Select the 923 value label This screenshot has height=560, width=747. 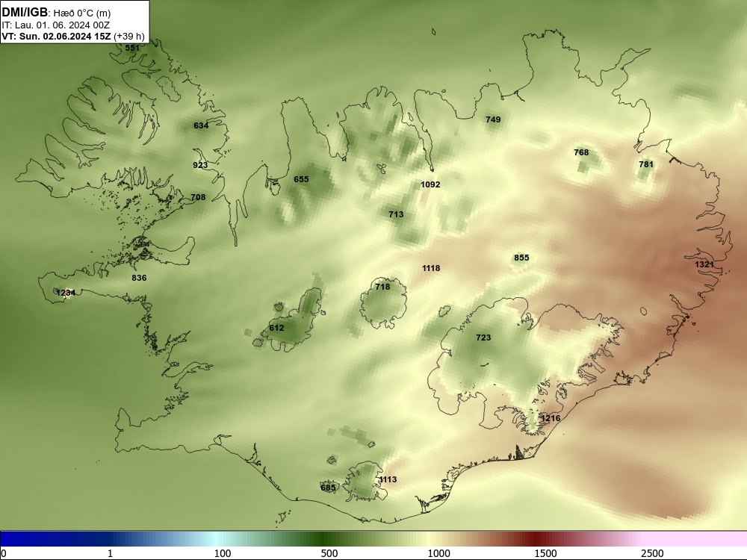point(200,165)
